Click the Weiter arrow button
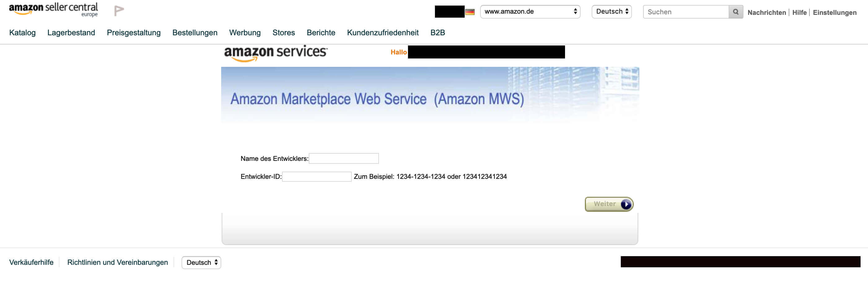This screenshot has height=297, width=868. [x=609, y=204]
